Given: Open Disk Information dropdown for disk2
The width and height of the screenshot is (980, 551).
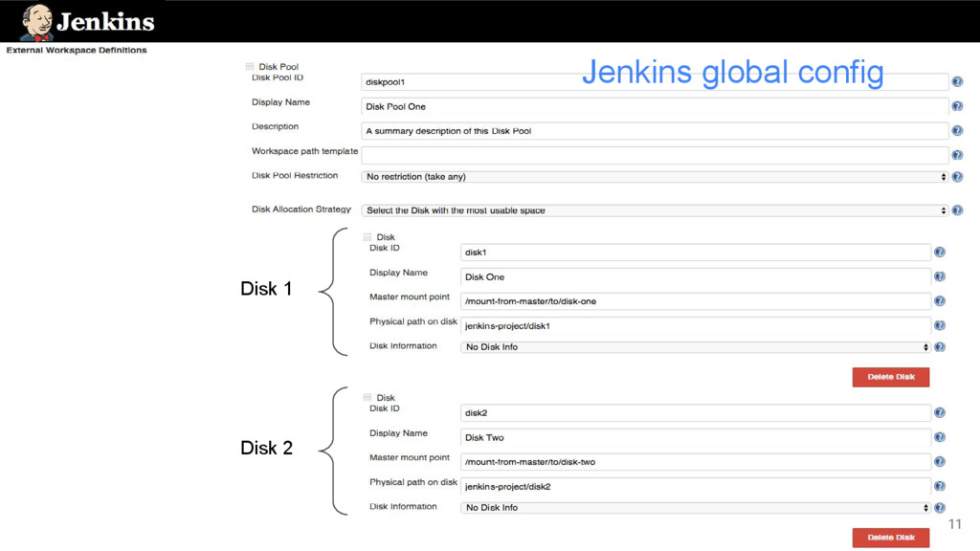Looking at the screenshot, I should (x=695, y=507).
